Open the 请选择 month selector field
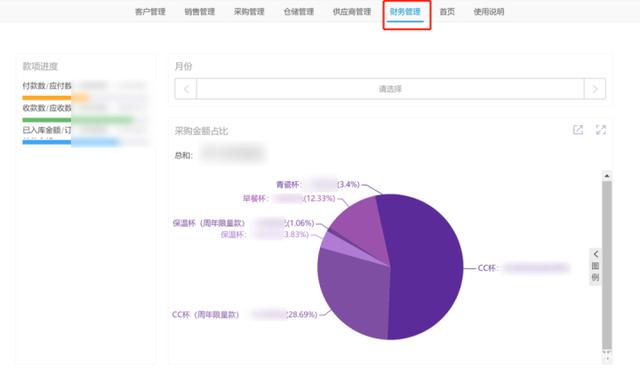Image resolution: width=640 pixels, height=374 pixels. 390,89
